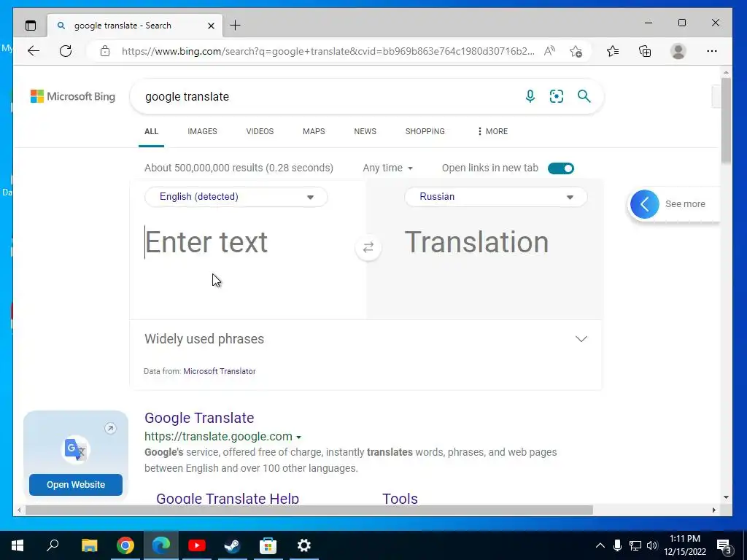Switch to the IMAGES tab
The width and height of the screenshot is (747, 560).
[x=202, y=131]
